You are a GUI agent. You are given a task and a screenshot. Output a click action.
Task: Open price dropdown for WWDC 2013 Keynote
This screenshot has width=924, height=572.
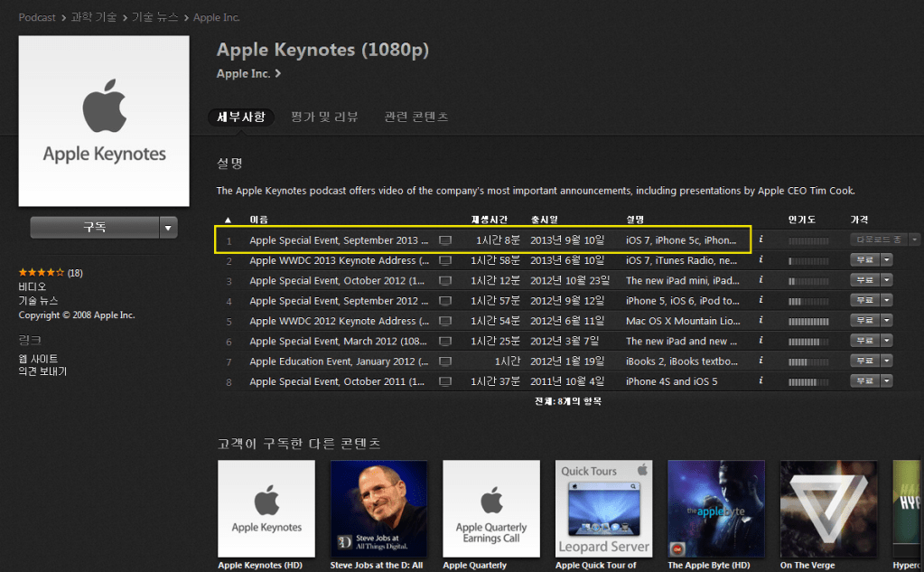click(x=886, y=259)
